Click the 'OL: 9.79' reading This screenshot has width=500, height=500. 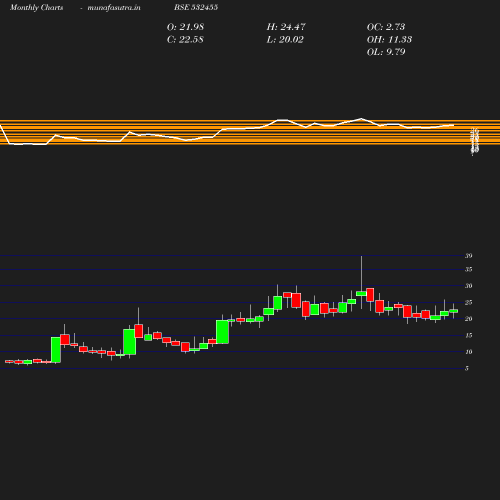(386, 52)
